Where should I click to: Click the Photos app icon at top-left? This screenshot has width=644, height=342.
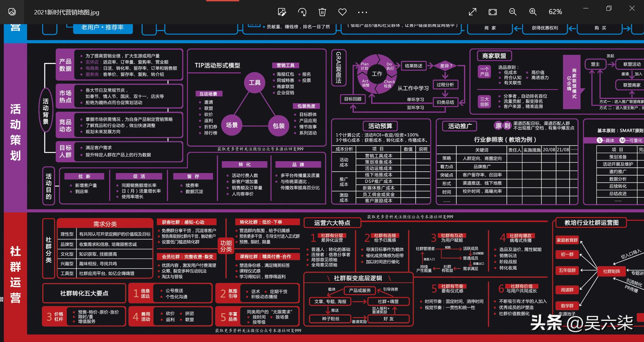click(12, 12)
